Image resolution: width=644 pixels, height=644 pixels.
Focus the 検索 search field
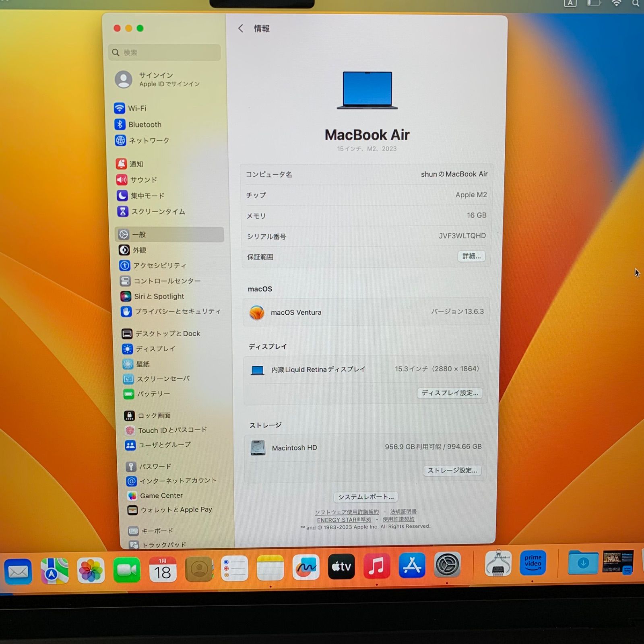click(x=164, y=52)
